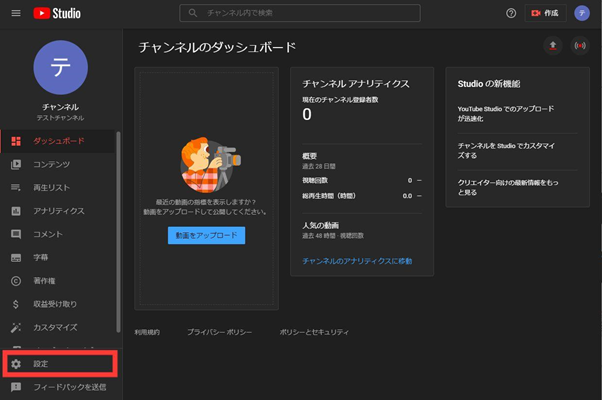Click the comments speech bubble icon

(16, 234)
